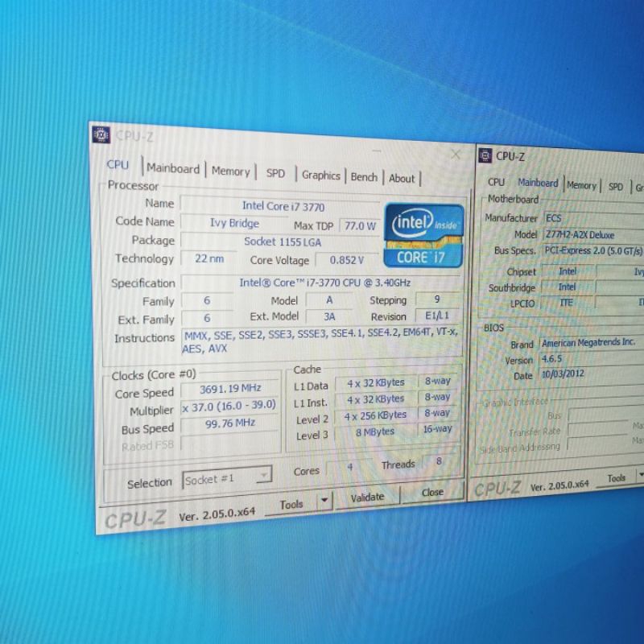Screen dimensions: 644x644
Task: Click the CPU-Z icon in right window title bar
Action: coord(485,155)
